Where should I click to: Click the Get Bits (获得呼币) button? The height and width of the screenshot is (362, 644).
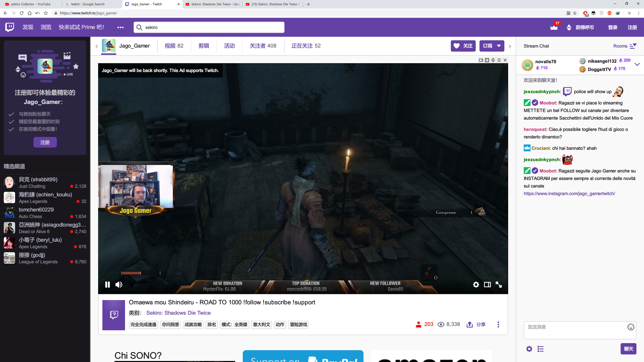580,27
